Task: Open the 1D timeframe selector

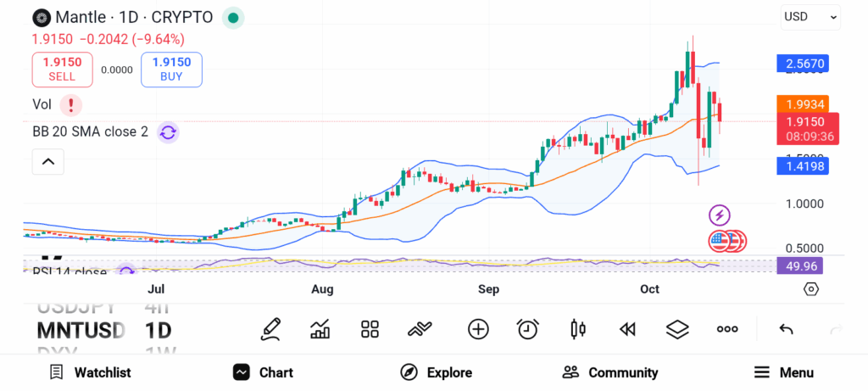Action: 158,329
